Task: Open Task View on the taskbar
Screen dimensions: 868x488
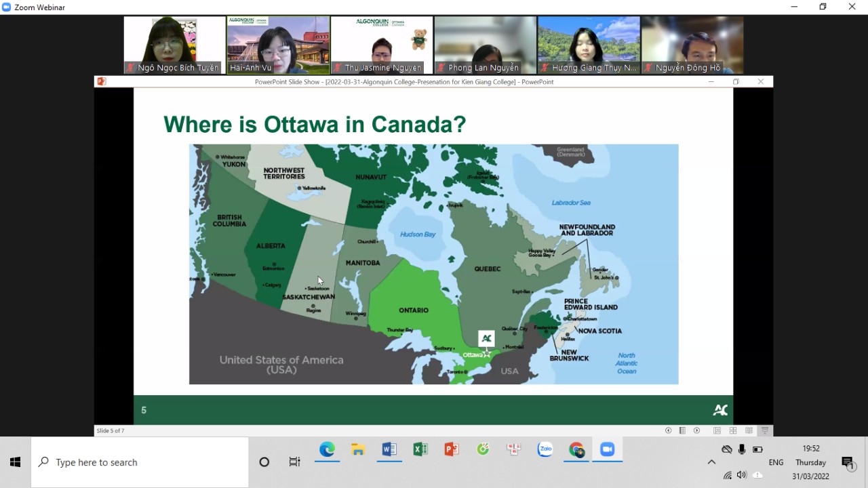Action: pos(294,462)
